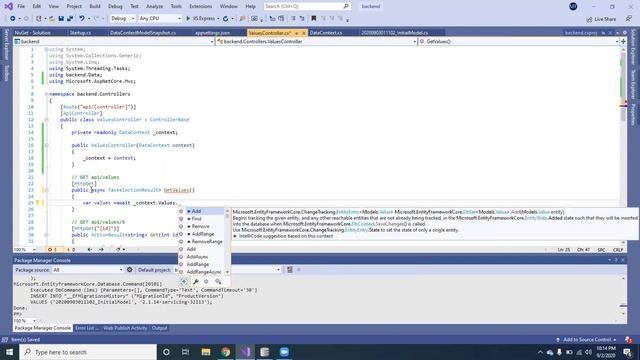Open the Extensions menu
640x360 pixels.
[x=200, y=7]
